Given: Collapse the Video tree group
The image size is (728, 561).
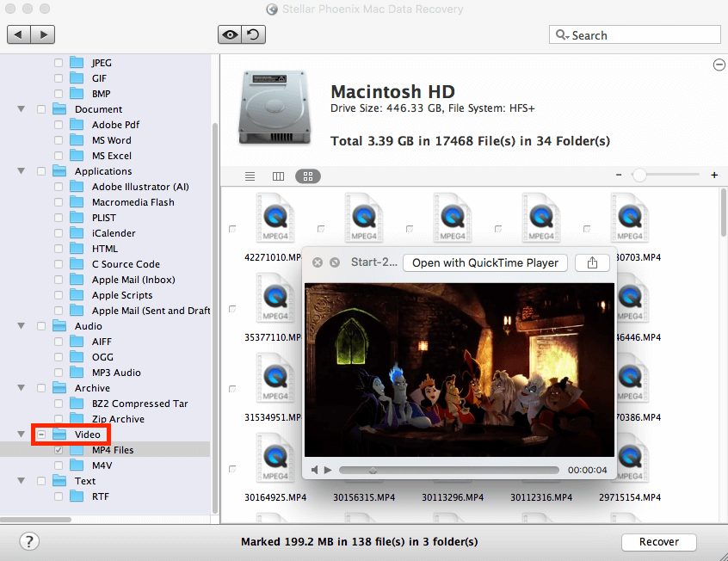Looking at the screenshot, I should [x=21, y=435].
